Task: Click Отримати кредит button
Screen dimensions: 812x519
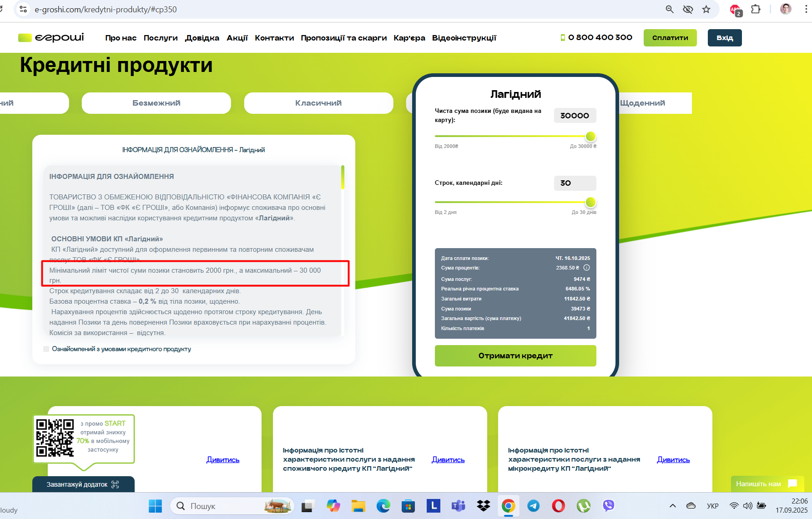Action: pos(515,356)
